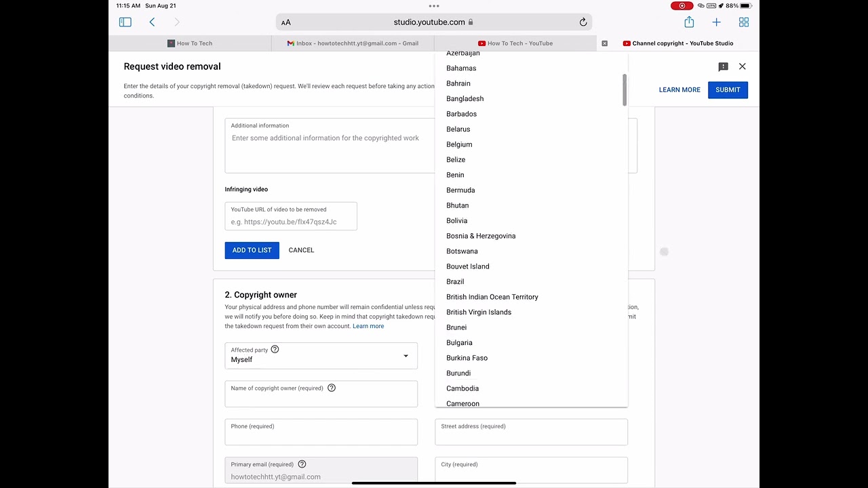
Task: Go back with the back arrow
Action: point(152,22)
